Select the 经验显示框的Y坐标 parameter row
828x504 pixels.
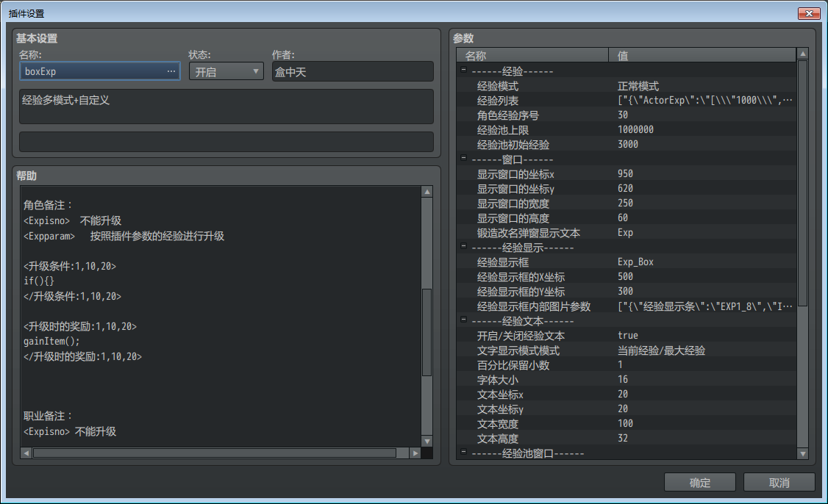click(x=627, y=292)
